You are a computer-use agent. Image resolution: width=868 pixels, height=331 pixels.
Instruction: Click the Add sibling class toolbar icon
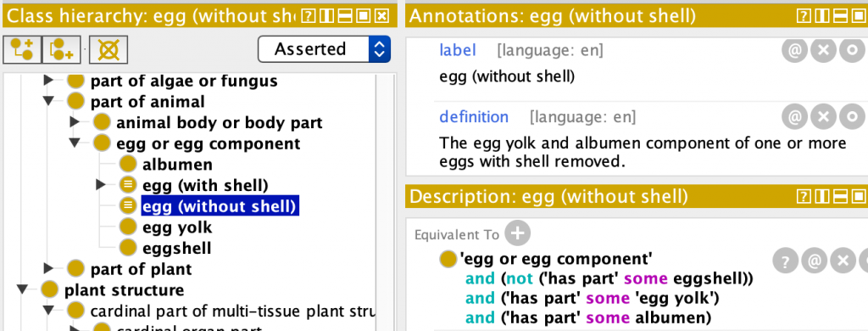tap(61, 50)
